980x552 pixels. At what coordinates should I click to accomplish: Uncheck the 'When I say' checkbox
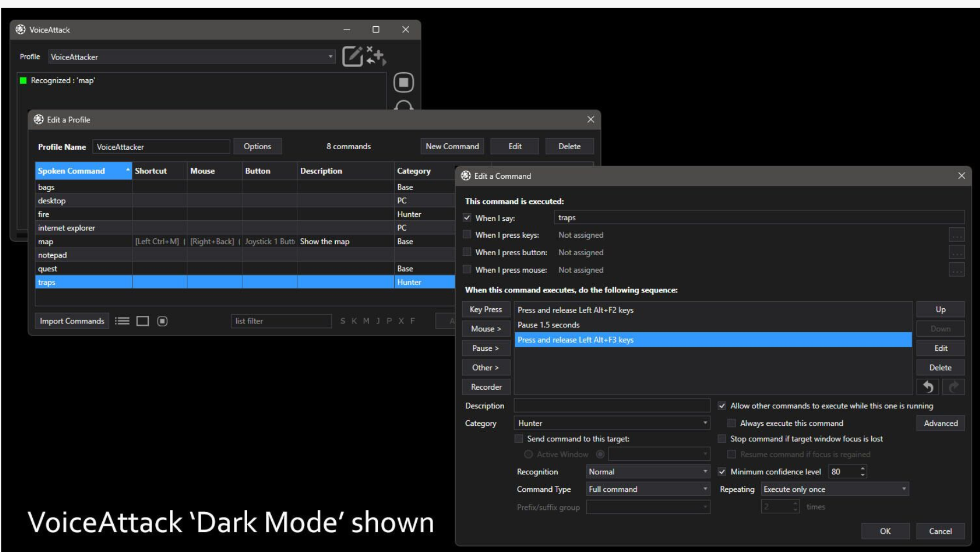[x=467, y=218]
